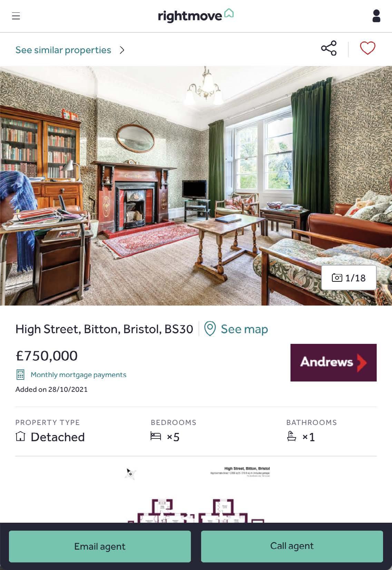The width and height of the screenshot is (392, 570).
Task: Click the rightmove logo
Action: click(x=196, y=16)
